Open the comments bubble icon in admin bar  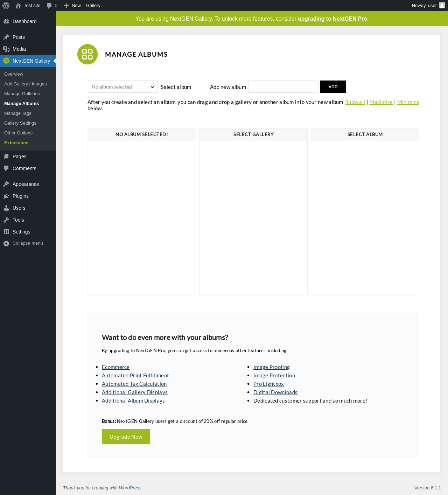(x=49, y=6)
